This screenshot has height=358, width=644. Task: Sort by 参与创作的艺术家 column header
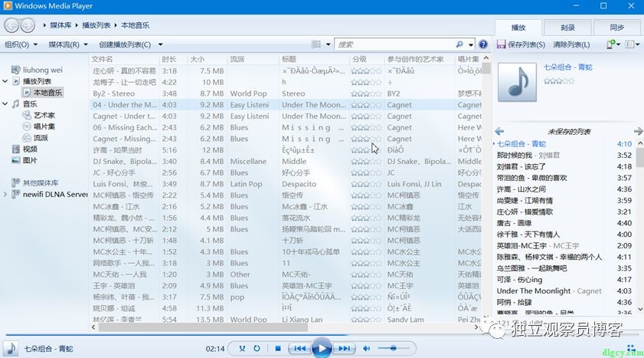click(x=420, y=59)
